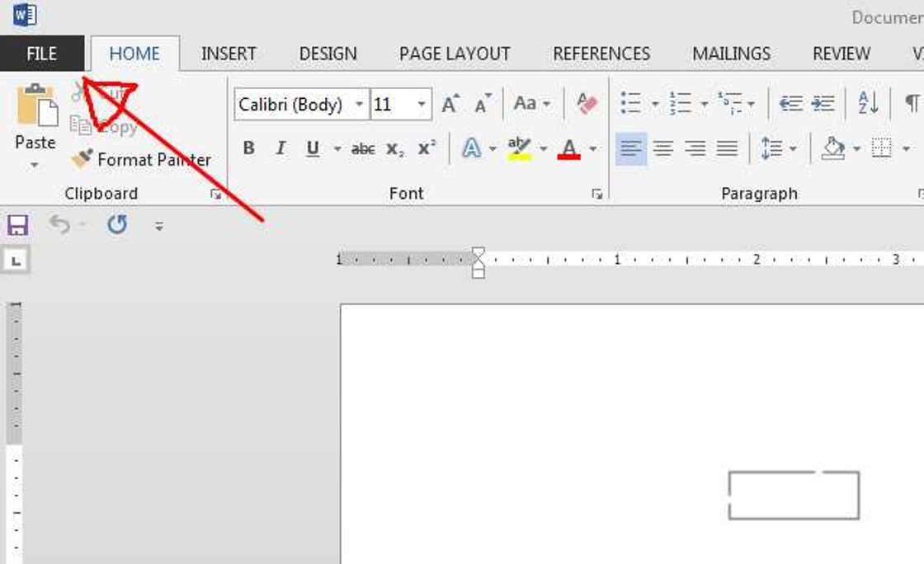This screenshot has height=564, width=924.
Task: Click the Text Effects outlined A icon
Action: coord(471,148)
